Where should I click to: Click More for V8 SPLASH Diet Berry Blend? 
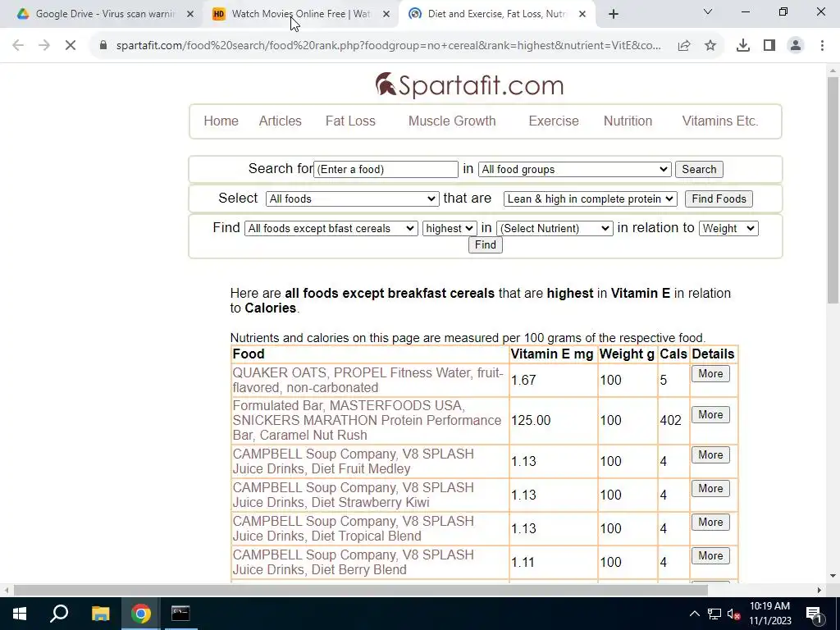710,556
